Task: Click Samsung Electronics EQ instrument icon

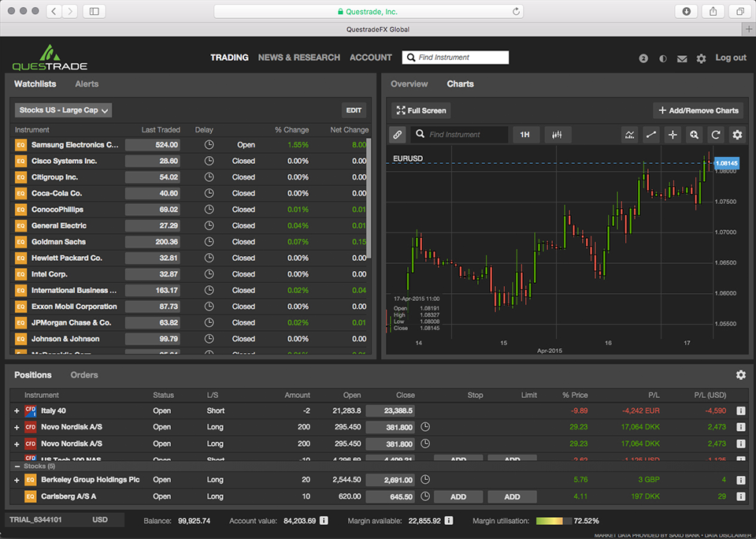Action: click(x=20, y=145)
